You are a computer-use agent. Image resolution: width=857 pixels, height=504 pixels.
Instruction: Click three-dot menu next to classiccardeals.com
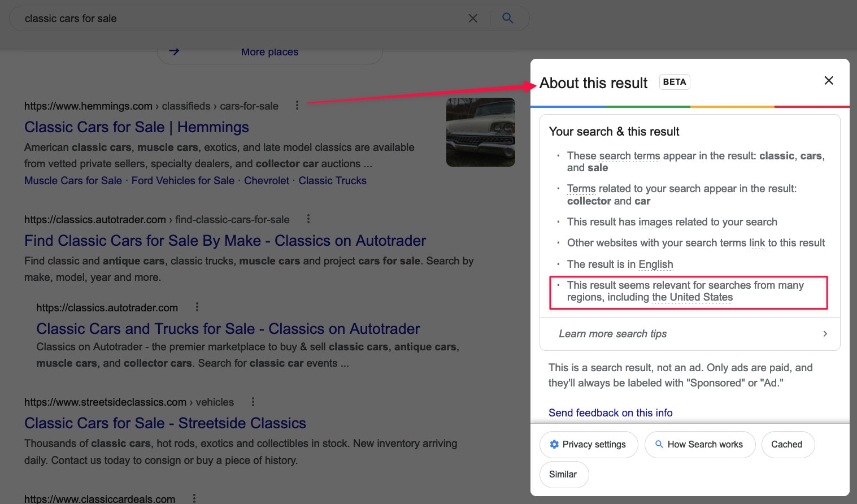[x=194, y=498]
